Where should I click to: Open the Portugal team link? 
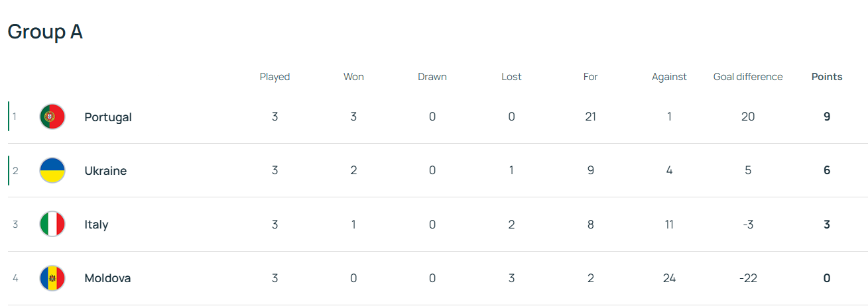click(108, 117)
